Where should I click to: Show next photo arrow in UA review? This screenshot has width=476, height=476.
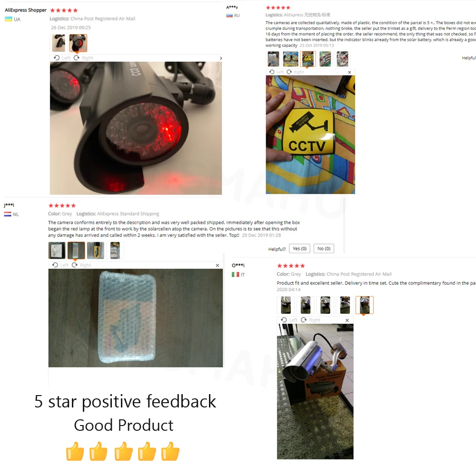click(221, 58)
